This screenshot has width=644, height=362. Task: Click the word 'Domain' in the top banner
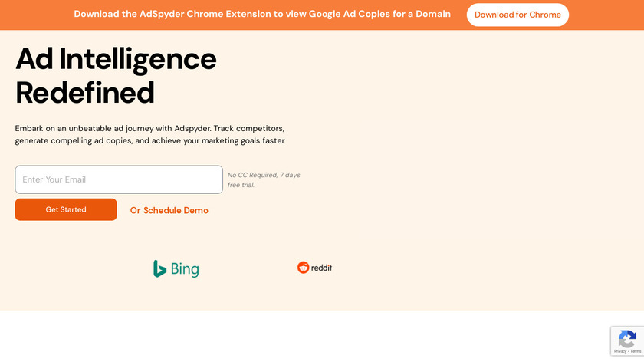click(432, 14)
